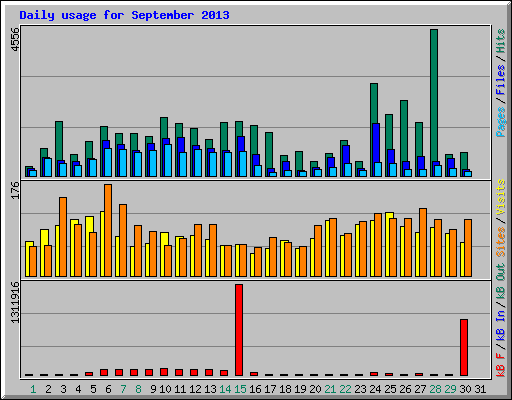This screenshot has height=400, width=512.
Task: Select day label 1 on the x-axis
Action: tap(33, 389)
